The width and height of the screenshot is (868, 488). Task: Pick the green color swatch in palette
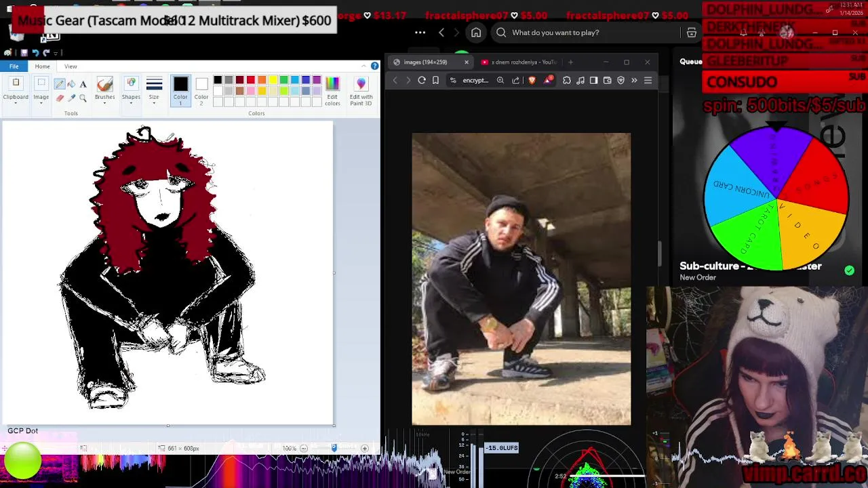(283, 80)
